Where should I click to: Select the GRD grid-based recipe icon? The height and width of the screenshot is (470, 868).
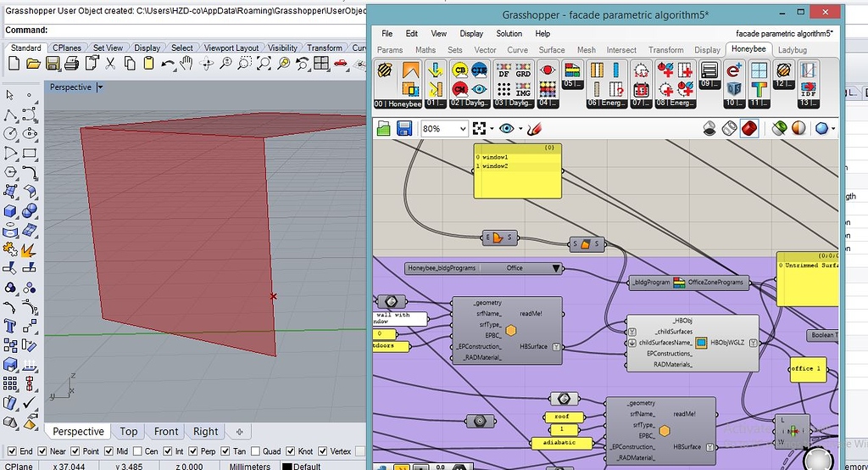coord(523,70)
